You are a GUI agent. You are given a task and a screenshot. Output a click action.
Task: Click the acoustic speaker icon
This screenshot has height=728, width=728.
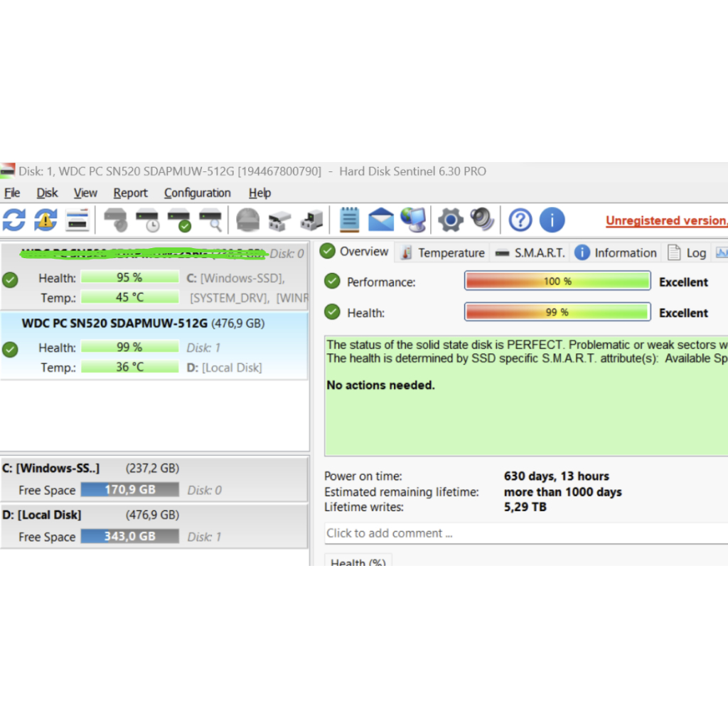point(483,220)
